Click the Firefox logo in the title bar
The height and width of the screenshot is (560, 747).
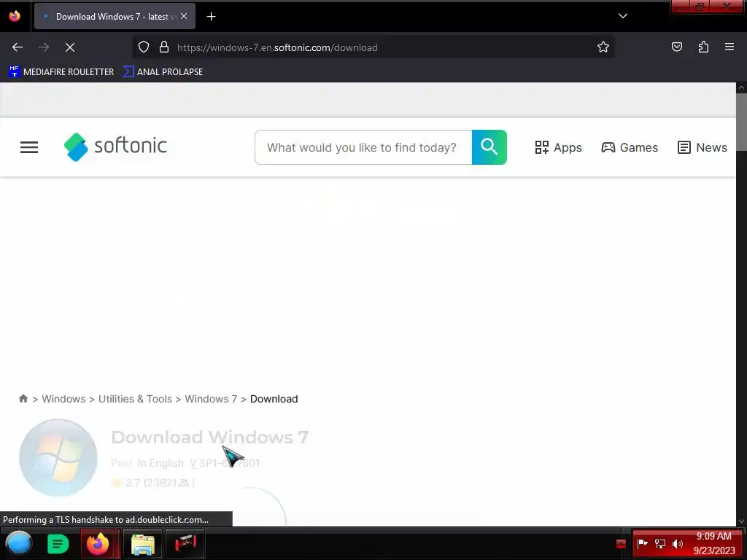pyautogui.click(x=15, y=16)
